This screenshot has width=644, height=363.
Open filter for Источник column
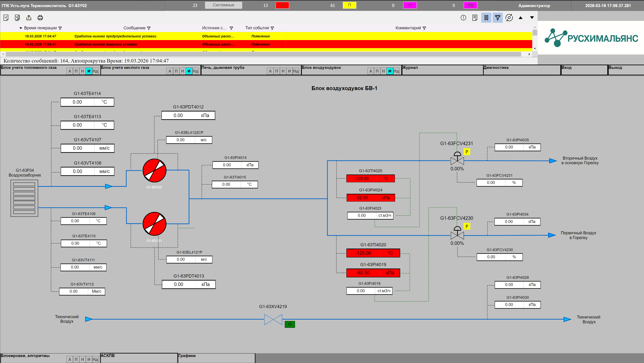point(231,28)
